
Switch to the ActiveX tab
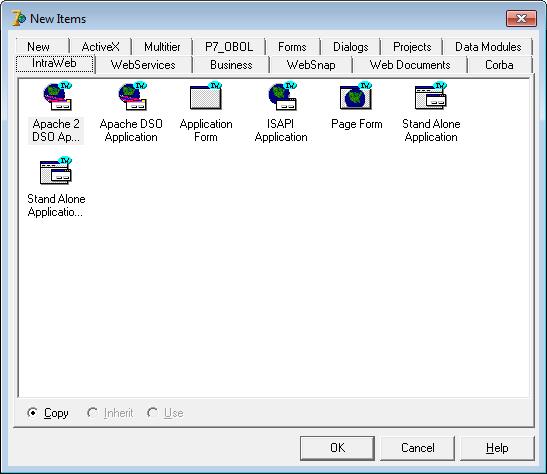[100, 47]
